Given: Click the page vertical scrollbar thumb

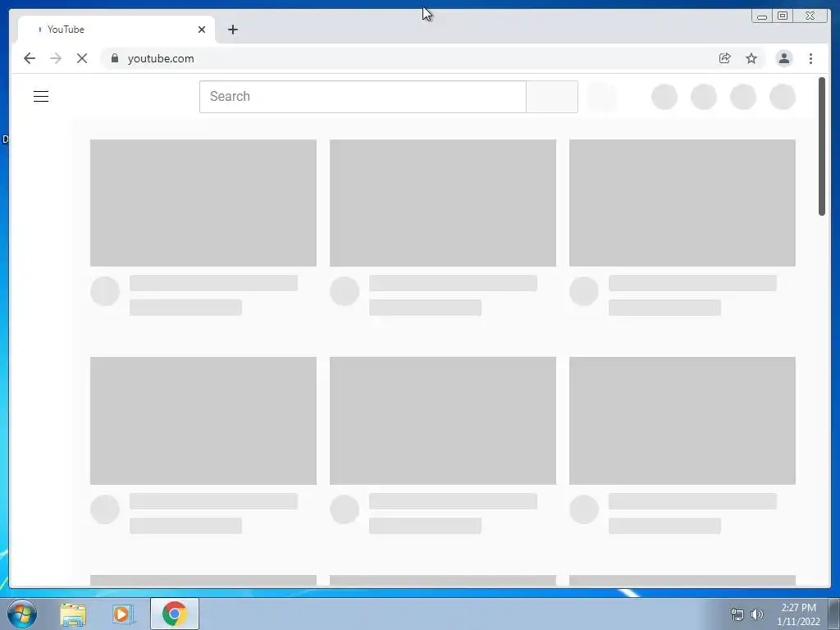Looking at the screenshot, I should [822, 146].
